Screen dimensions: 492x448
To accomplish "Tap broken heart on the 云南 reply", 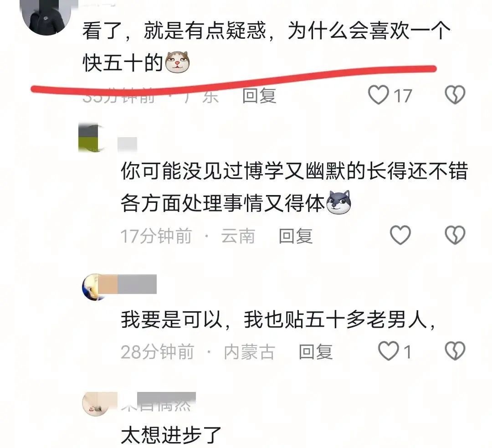I will click(x=455, y=235).
